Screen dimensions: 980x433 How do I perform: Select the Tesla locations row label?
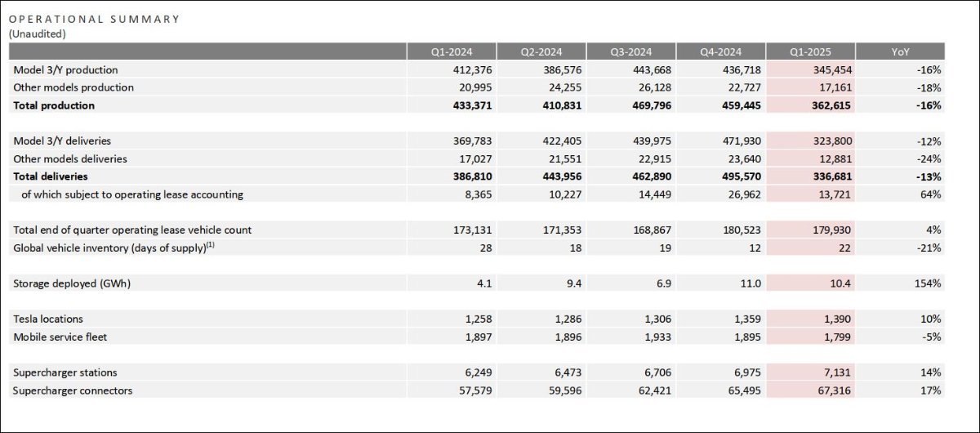point(48,319)
